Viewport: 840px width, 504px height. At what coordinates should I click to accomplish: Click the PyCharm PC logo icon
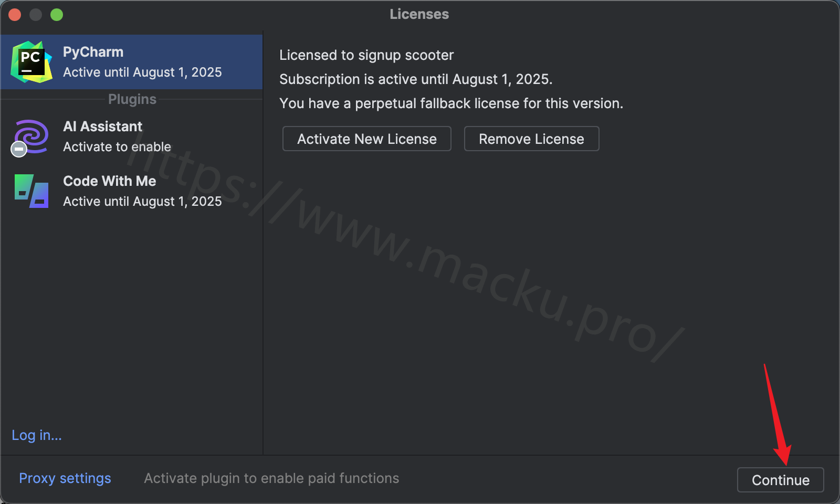click(x=31, y=62)
